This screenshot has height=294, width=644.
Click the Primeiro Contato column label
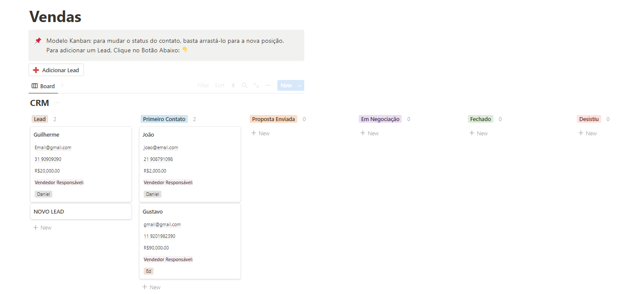[x=164, y=119]
